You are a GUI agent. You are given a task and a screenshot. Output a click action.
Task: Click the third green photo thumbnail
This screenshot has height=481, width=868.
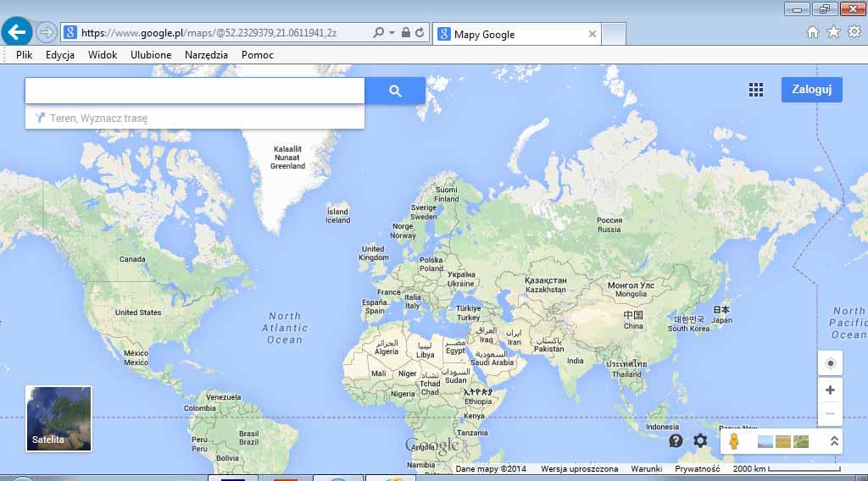point(801,442)
